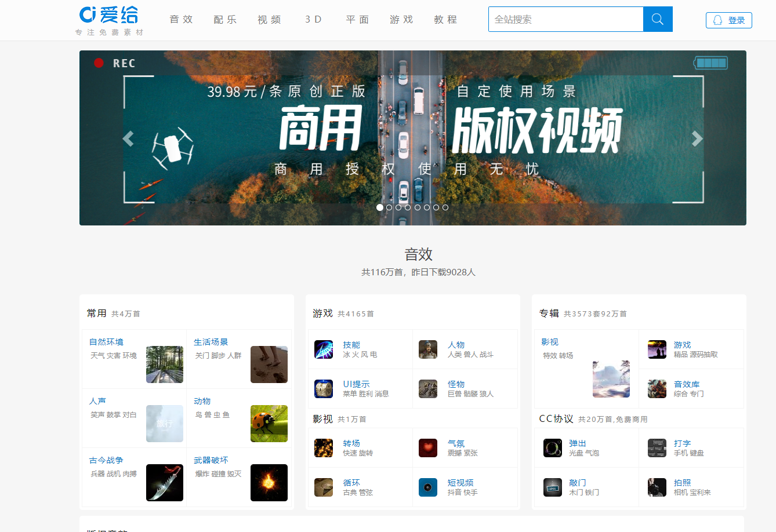Click the 气氛 heart icon
The width and height of the screenshot is (776, 532).
(x=428, y=448)
